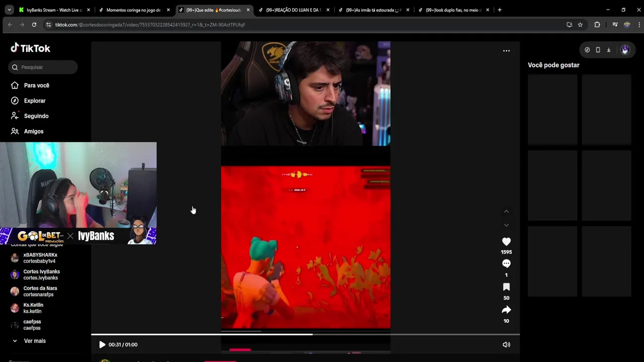Viewport: 644px width, 362px height.
Task: Open the browser profile avatar
Action: [x=627, y=25]
